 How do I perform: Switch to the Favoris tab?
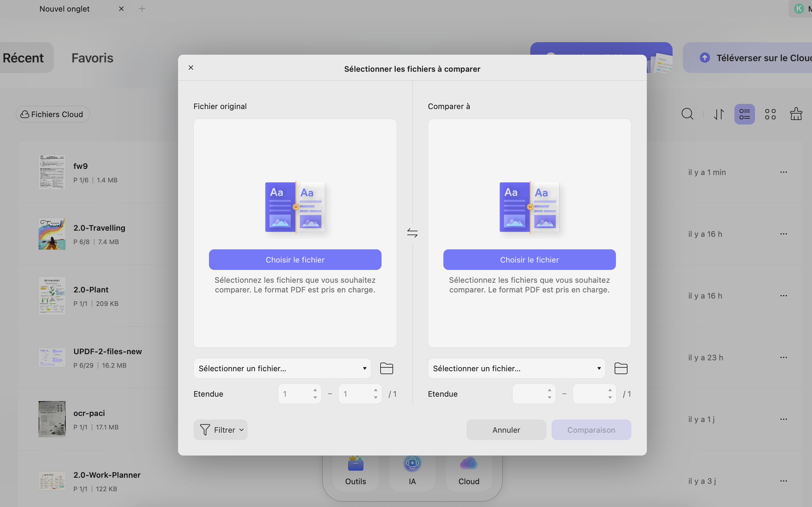point(92,58)
